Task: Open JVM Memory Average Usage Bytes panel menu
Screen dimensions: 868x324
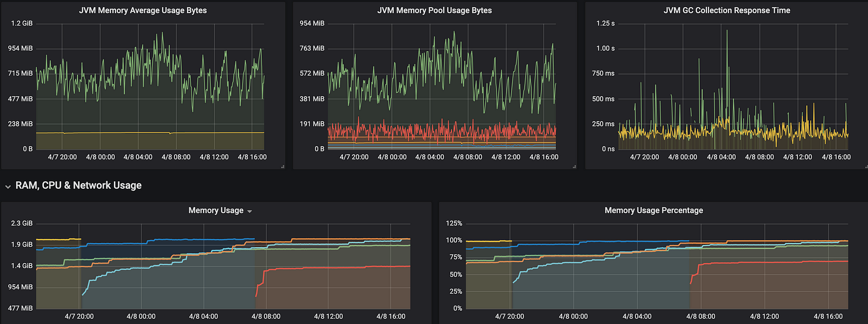Action: click(x=143, y=10)
